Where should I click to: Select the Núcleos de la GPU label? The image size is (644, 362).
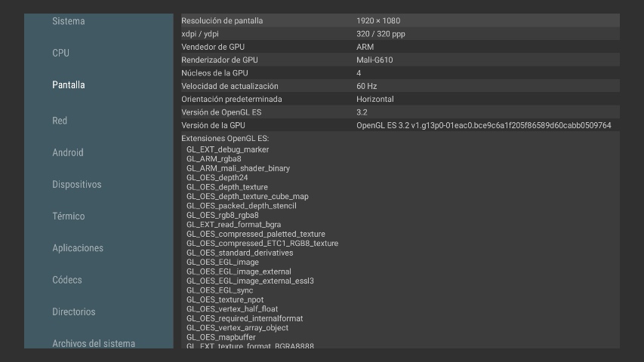point(215,73)
